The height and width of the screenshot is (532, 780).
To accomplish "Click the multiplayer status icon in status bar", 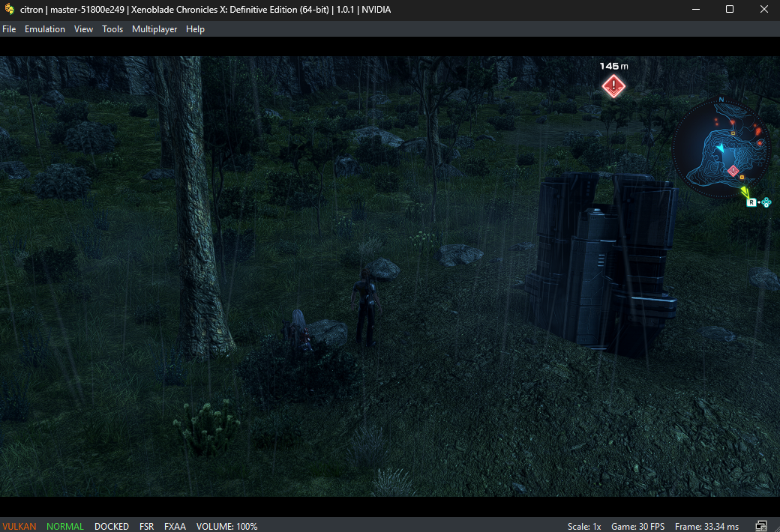I will tap(761, 525).
